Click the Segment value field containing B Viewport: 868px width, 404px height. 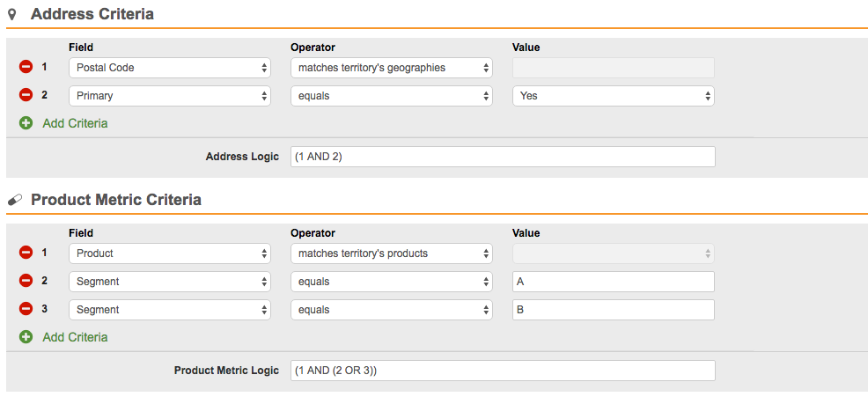[613, 310]
